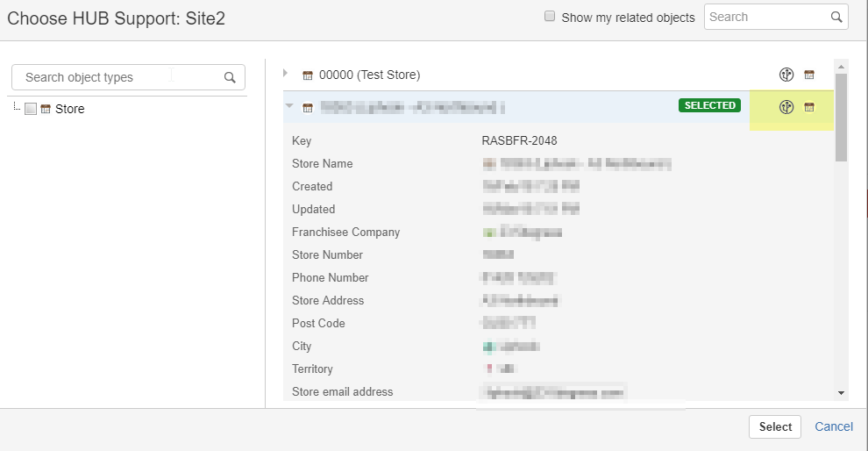Click the Store email address label

[342, 391]
